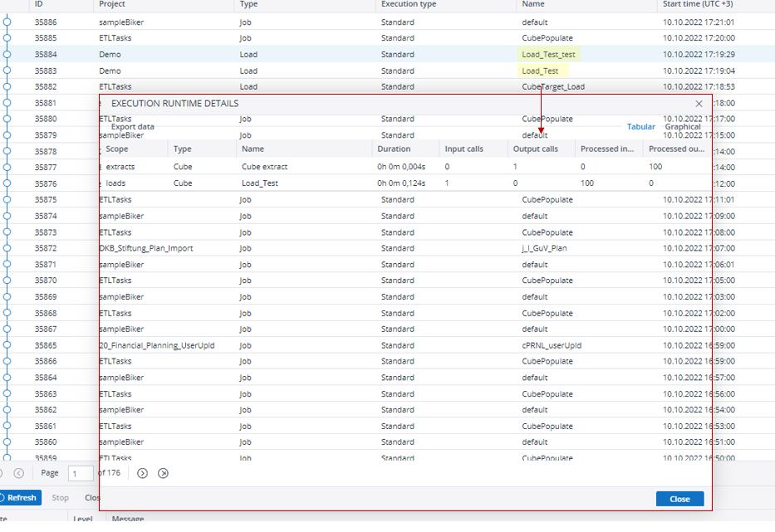The height and width of the screenshot is (532, 775).
Task: Refresh the execution list
Action: pyautogui.click(x=17, y=498)
